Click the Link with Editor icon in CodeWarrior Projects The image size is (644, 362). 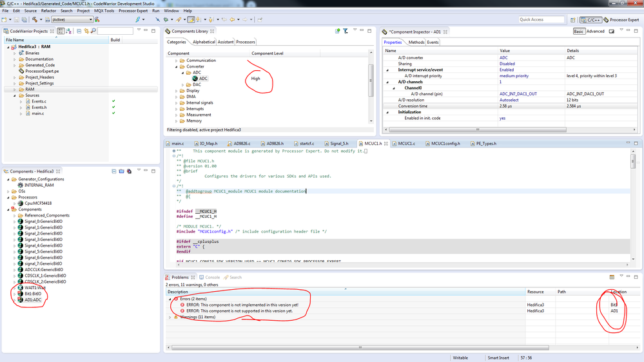(86, 31)
